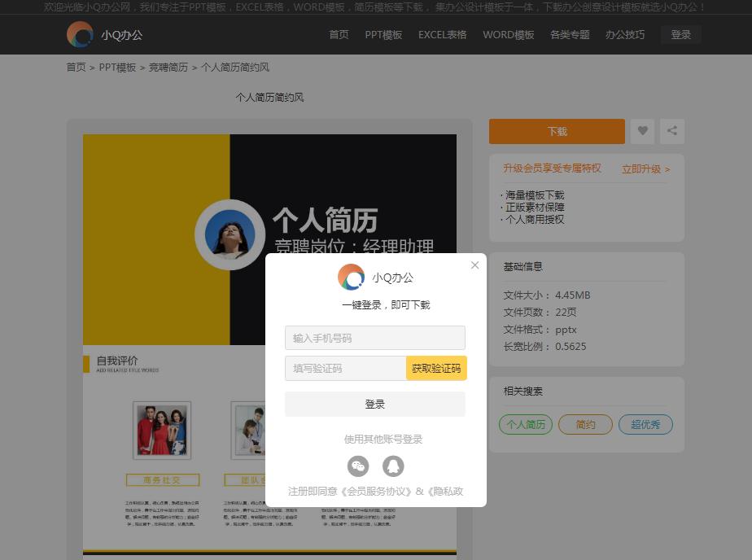The width and height of the screenshot is (752, 560).
Task: Click the phone number input field
Action: pos(375,338)
